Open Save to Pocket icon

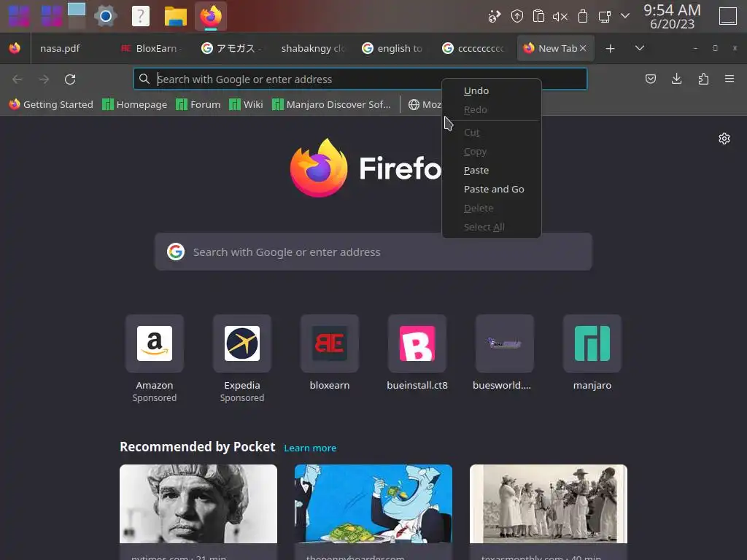click(650, 79)
